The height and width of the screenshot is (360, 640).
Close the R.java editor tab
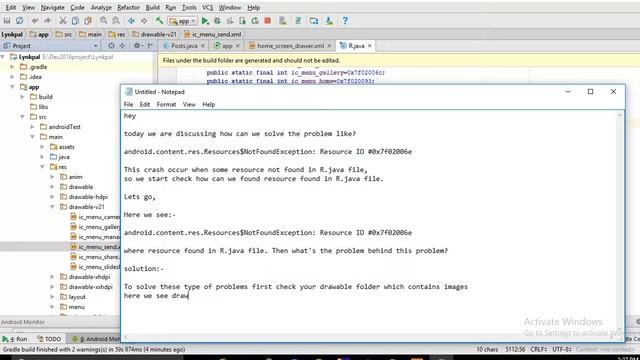pos(370,46)
